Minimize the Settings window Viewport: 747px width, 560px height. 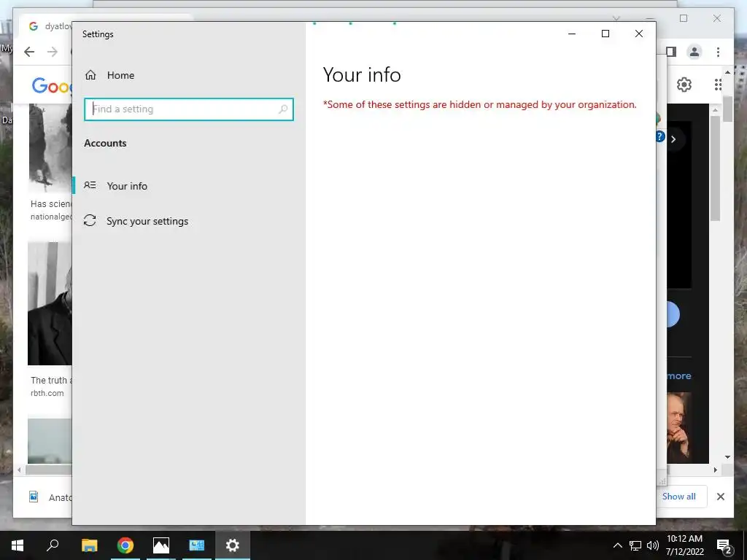tap(572, 34)
